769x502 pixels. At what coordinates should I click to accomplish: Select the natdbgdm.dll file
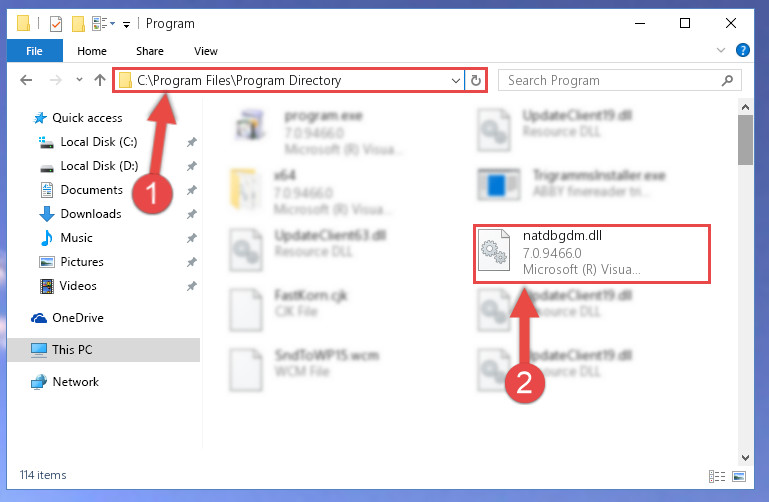click(592, 253)
